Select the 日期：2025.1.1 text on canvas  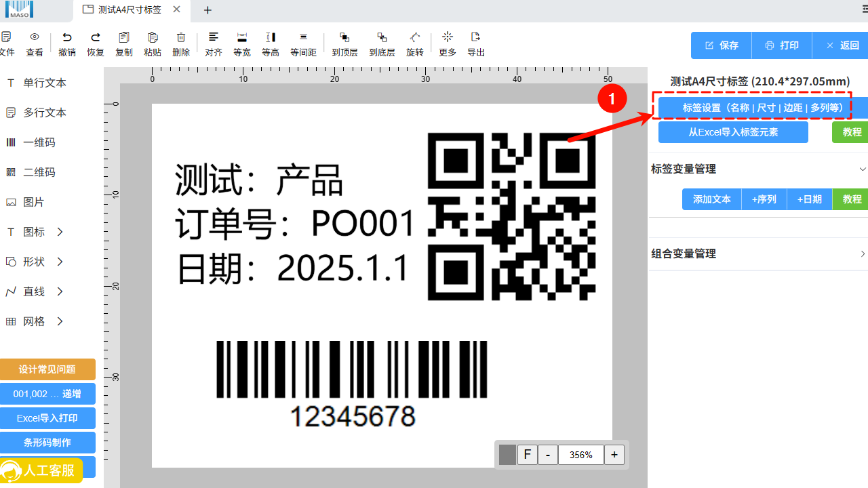coord(293,268)
